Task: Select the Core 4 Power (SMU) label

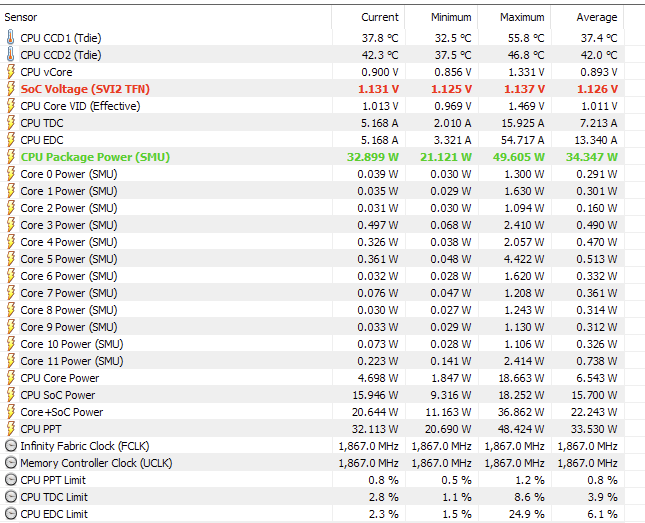Action: (69, 242)
